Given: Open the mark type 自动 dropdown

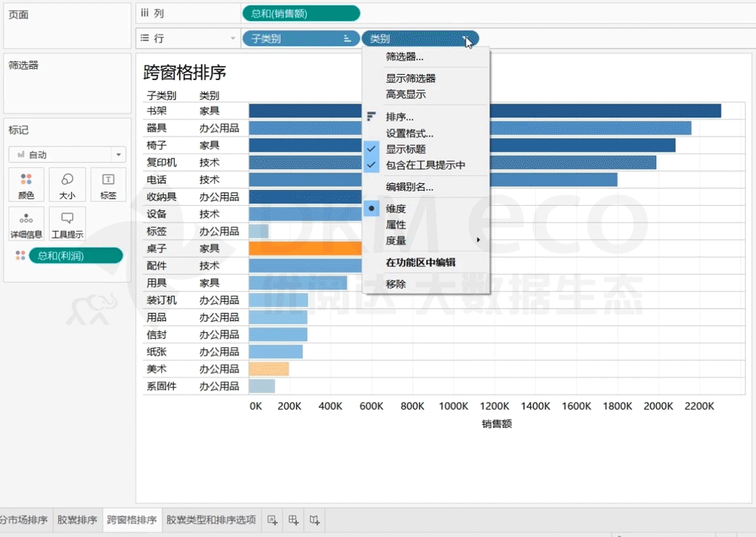Looking at the screenshot, I should tap(67, 155).
